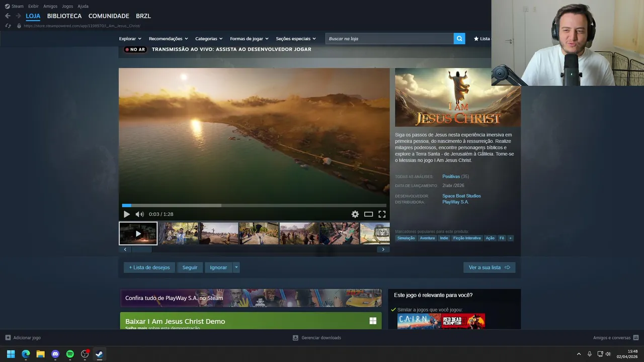Click the browser forward arrow

tap(18, 16)
